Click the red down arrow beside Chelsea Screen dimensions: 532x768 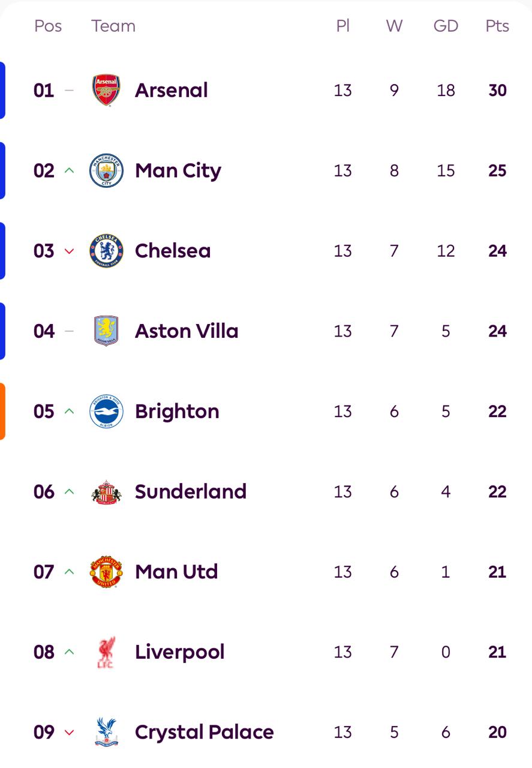coord(69,251)
